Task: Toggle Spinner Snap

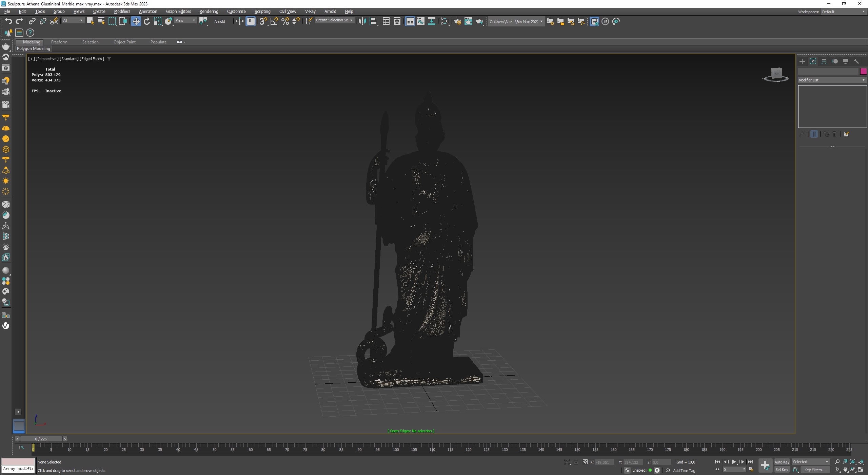Action: point(296,21)
